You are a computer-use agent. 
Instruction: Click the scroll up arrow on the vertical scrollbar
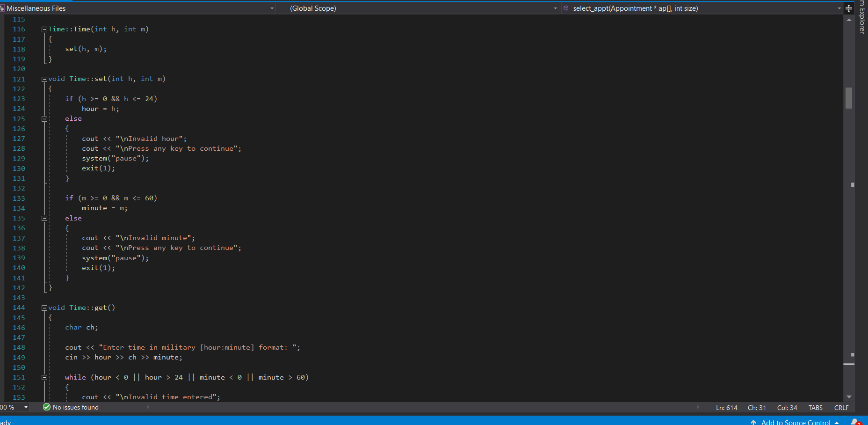(x=849, y=20)
